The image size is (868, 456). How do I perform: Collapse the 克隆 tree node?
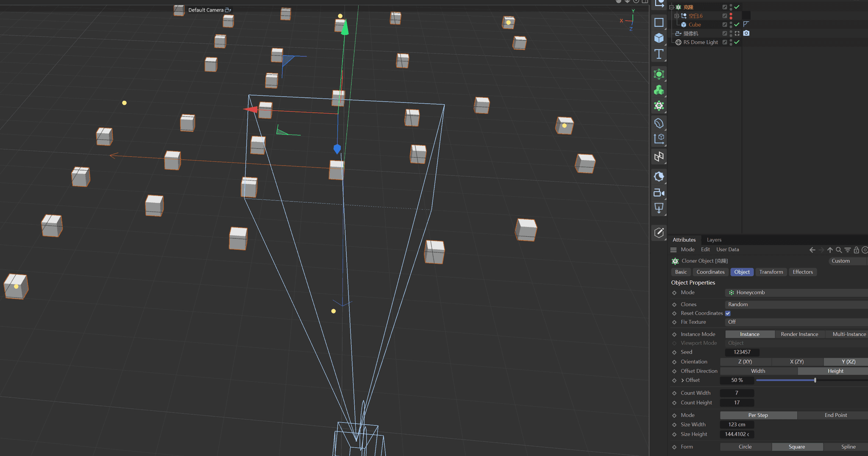pos(671,7)
